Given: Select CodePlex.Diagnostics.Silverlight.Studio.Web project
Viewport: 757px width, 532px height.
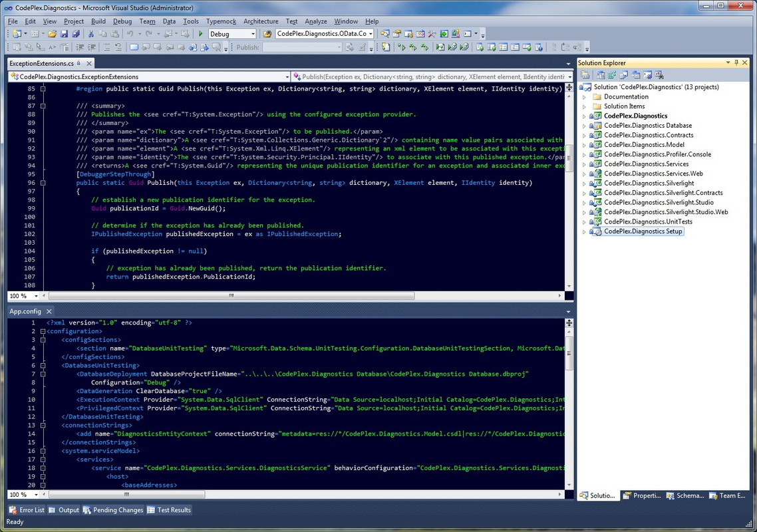Looking at the screenshot, I should pyautogui.click(x=666, y=212).
